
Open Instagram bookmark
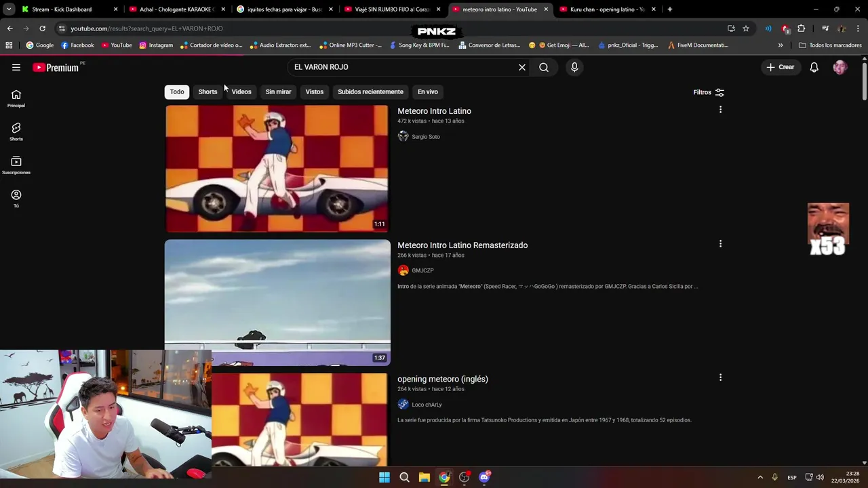click(x=156, y=45)
